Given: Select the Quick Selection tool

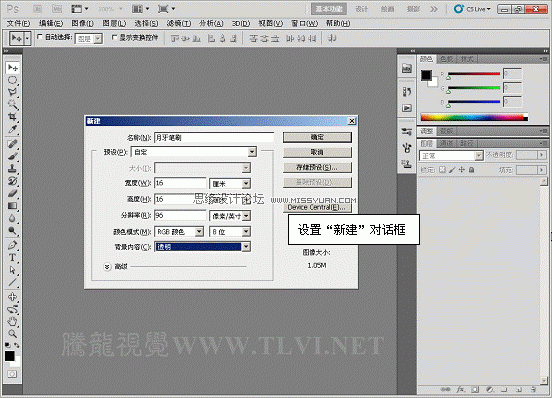Looking at the screenshot, I should point(13,105).
